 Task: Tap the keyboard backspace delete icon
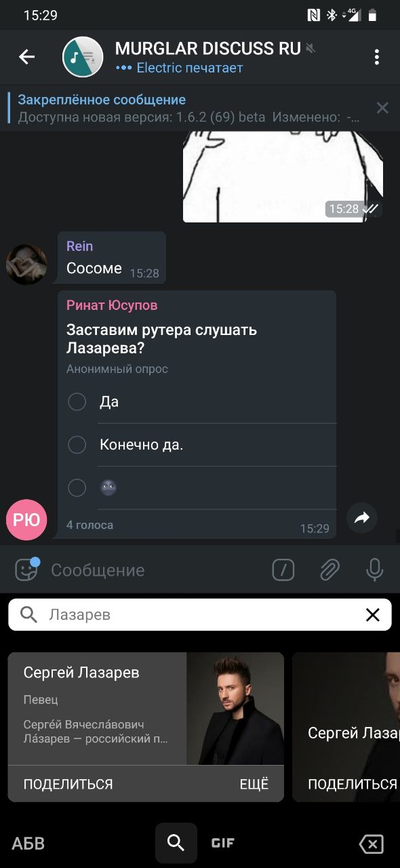[x=372, y=844]
